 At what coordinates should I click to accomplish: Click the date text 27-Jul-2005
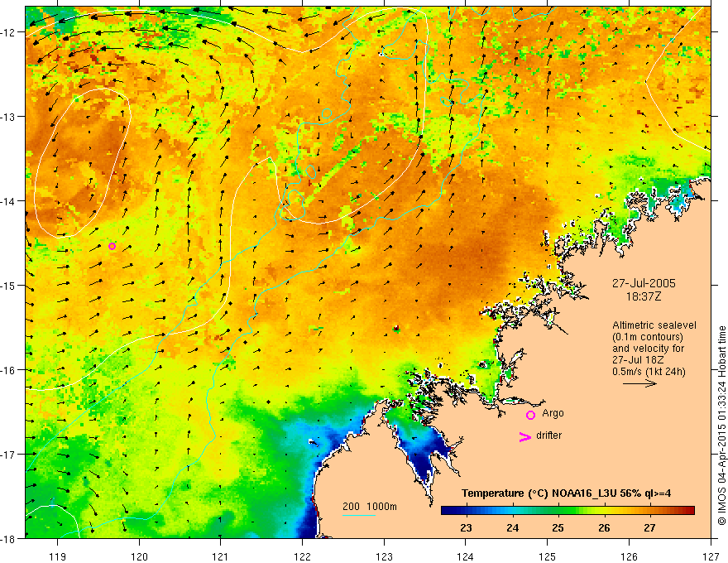[644, 283]
